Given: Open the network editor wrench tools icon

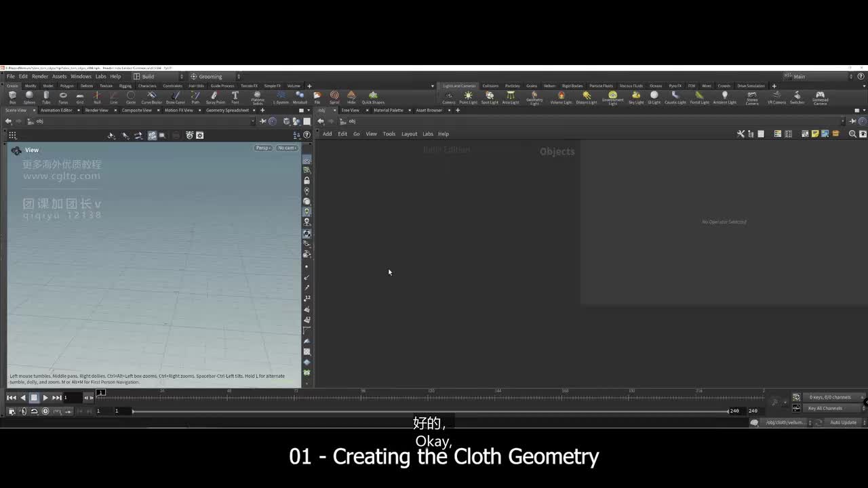Looking at the screenshot, I should pos(741,134).
